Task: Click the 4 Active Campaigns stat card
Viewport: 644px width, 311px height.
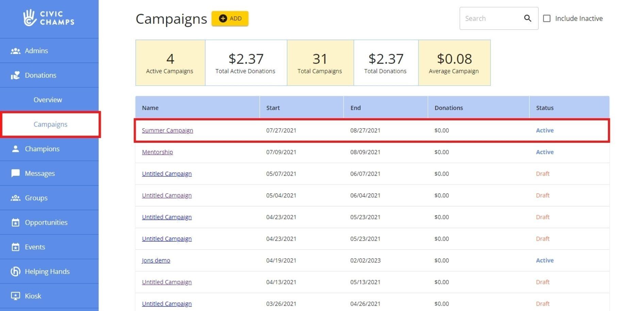Action: click(170, 63)
